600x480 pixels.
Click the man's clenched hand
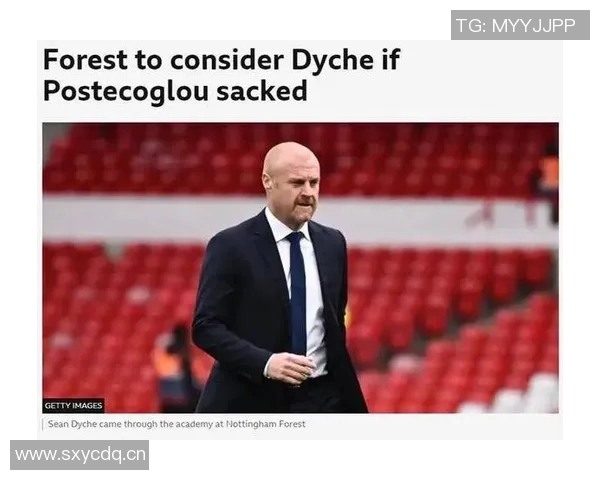pos(292,367)
